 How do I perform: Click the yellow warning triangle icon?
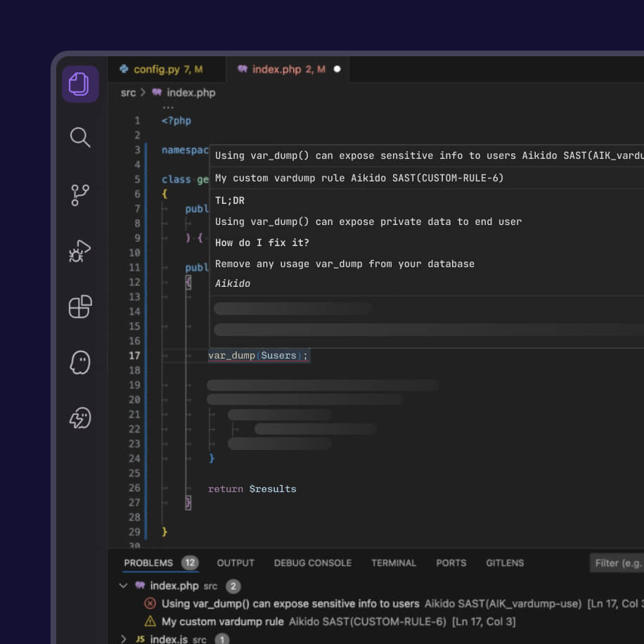coord(150,621)
